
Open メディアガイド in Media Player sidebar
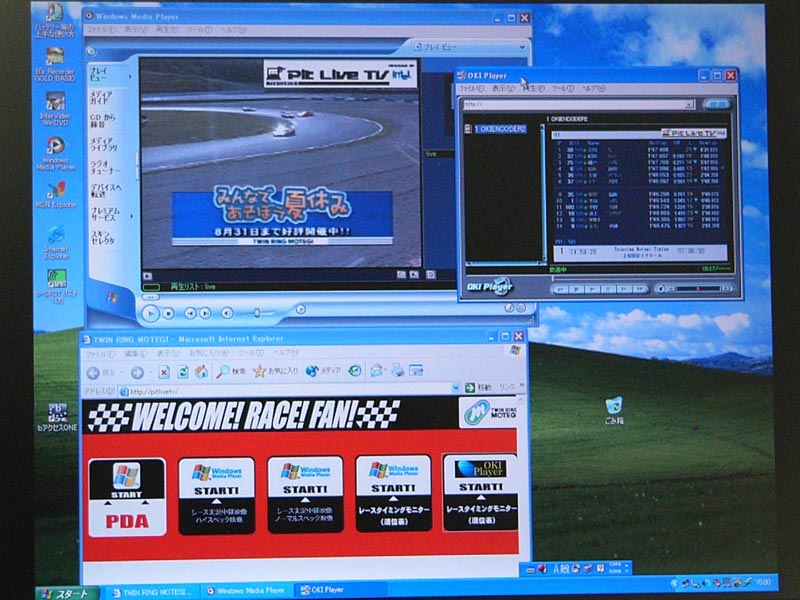point(101,97)
